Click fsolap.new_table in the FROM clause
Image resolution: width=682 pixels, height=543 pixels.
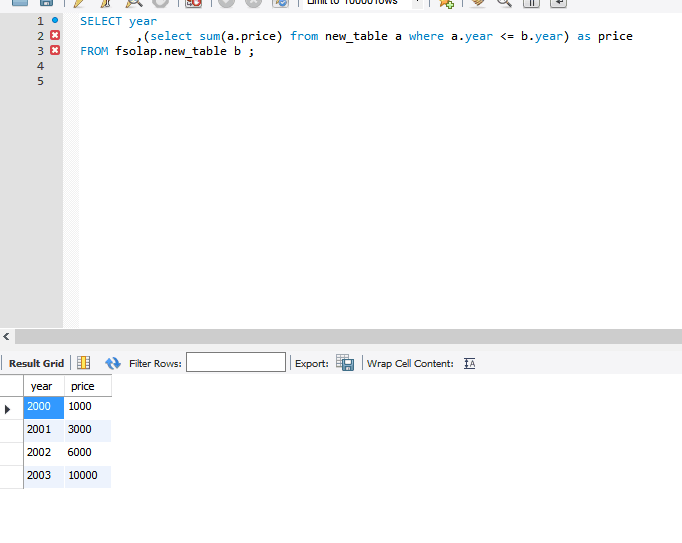coord(170,51)
